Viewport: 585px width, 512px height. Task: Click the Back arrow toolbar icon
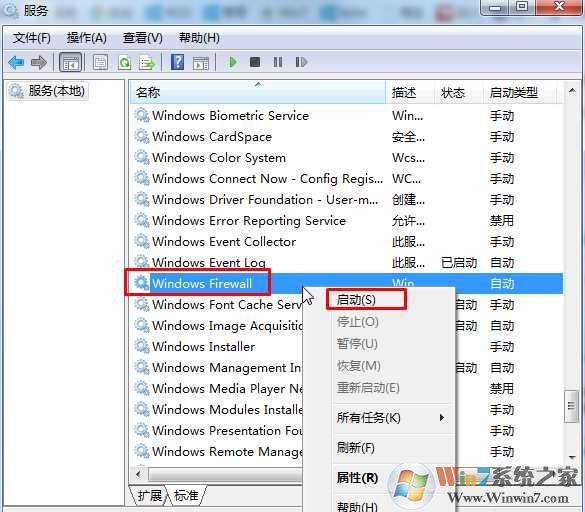(16, 62)
